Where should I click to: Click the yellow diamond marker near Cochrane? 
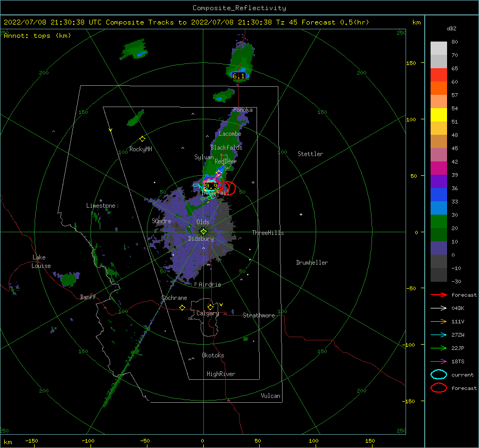pyautogui.click(x=183, y=307)
